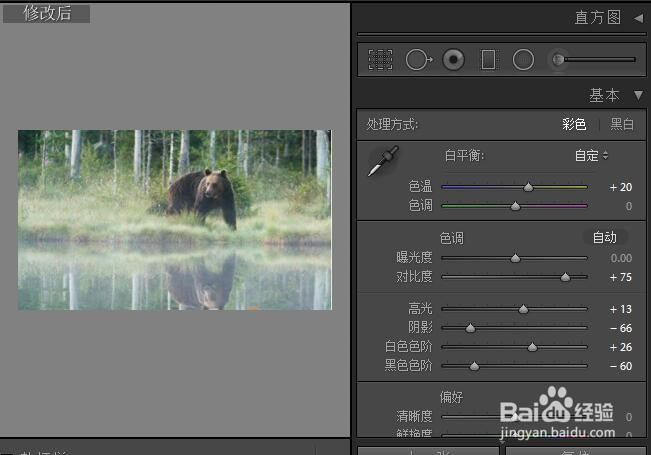Click the 阴影 value -66

(x=621, y=328)
